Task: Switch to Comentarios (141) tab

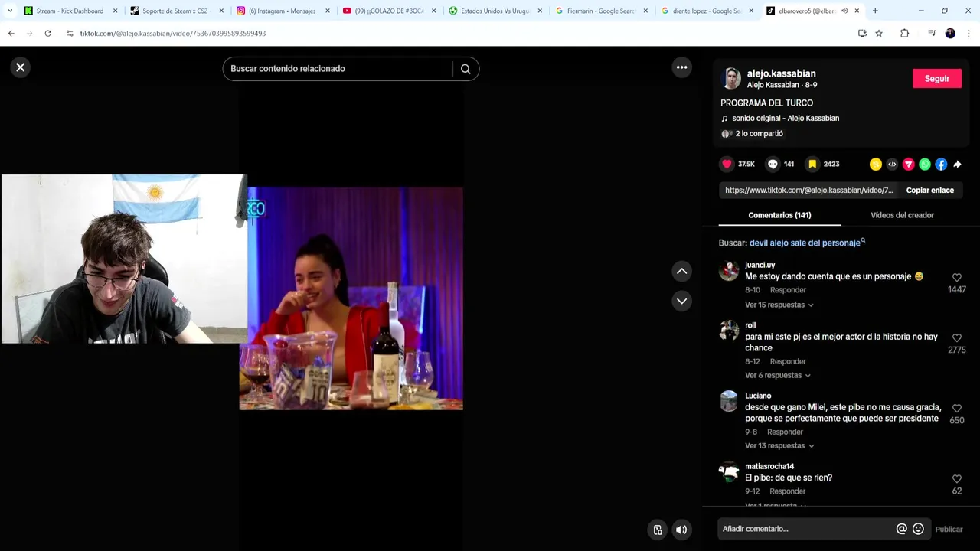Action: [x=779, y=215]
